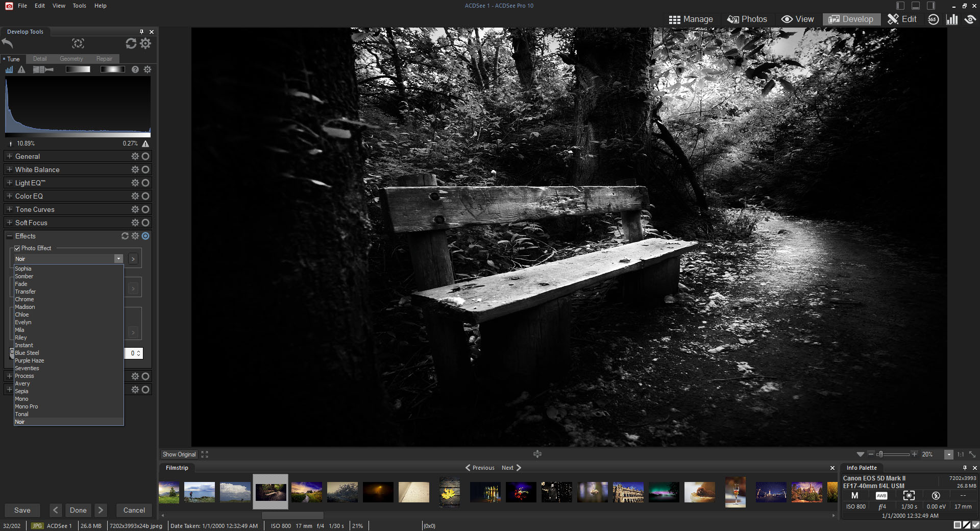The height and width of the screenshot is (531, 980).
Task: Go to Previous image in filmstrip
Action: tap(480, 468)
